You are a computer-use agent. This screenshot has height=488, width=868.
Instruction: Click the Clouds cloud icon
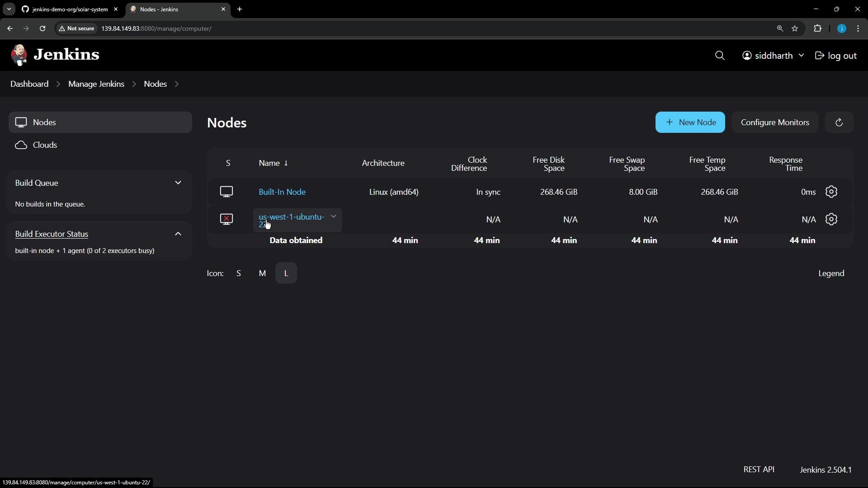(21, 145)
